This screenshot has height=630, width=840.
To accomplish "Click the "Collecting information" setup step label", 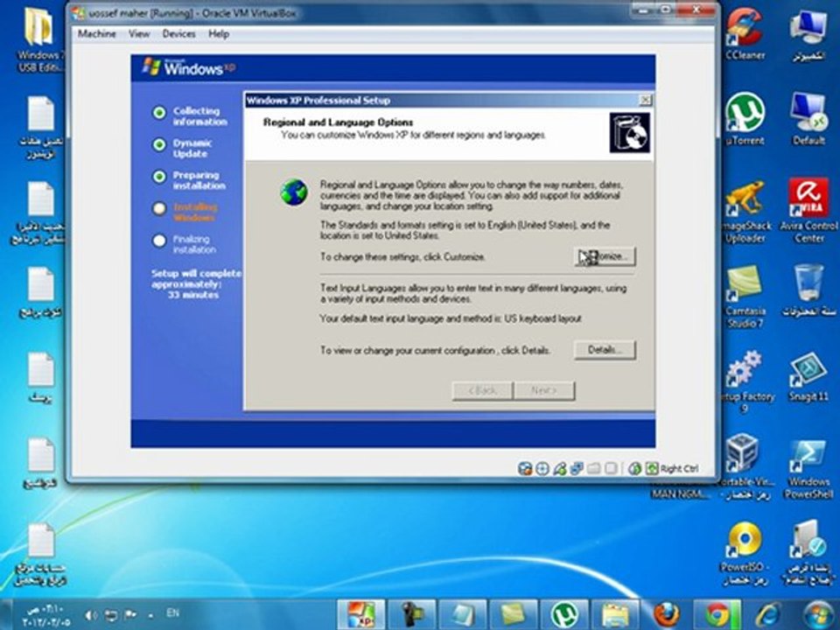I will [199, 116].
